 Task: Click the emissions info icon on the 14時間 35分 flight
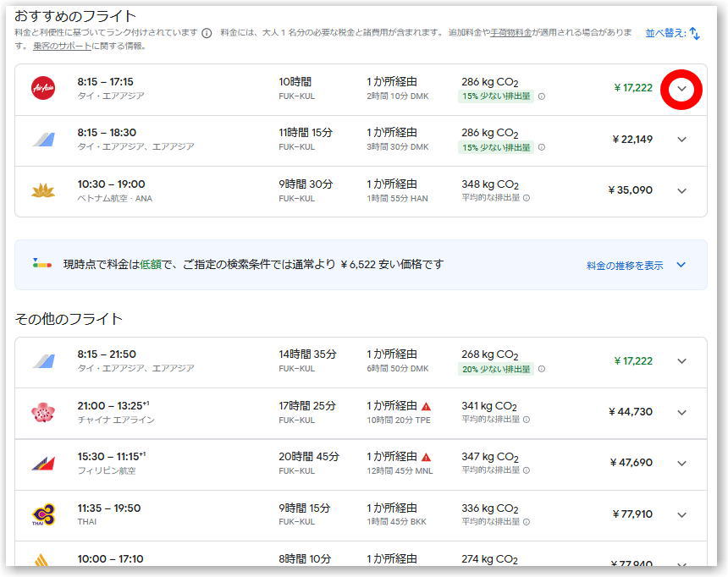coord(542,369)
